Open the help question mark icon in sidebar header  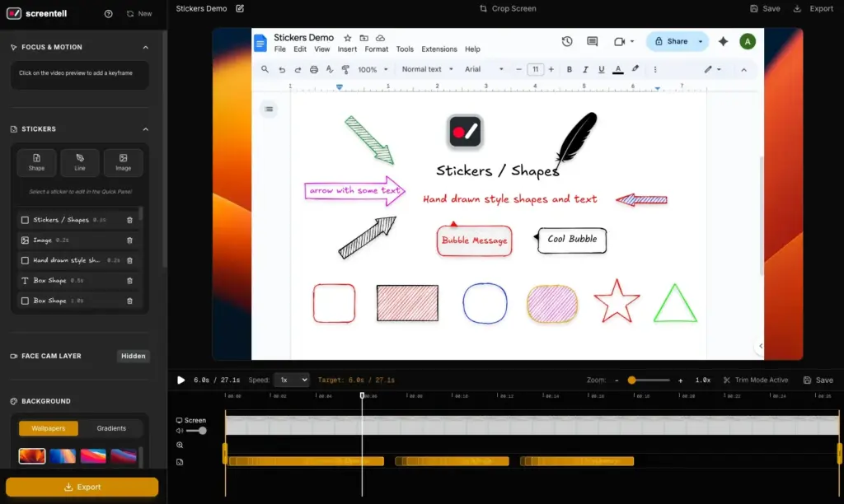pyautogui.click(x=108, y=14)
